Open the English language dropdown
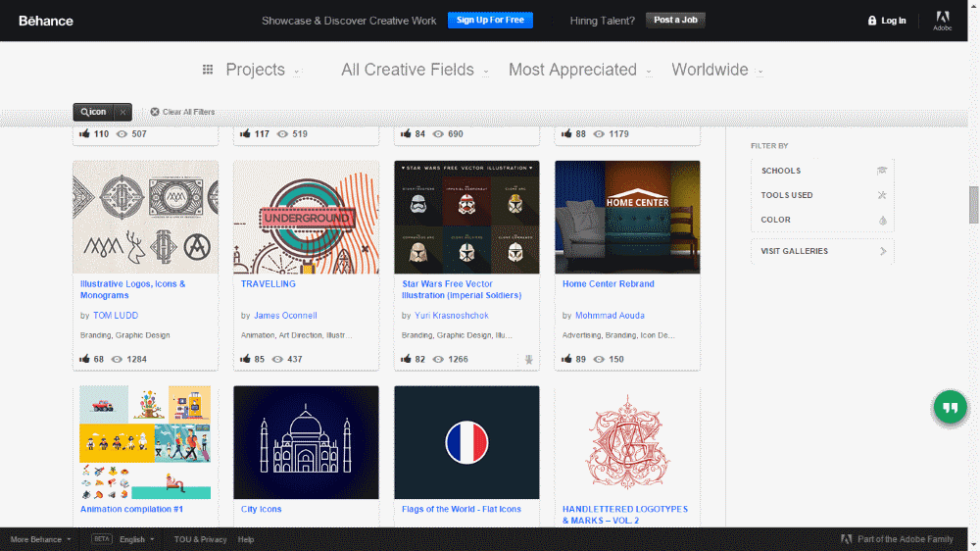 tap(137, 539)
